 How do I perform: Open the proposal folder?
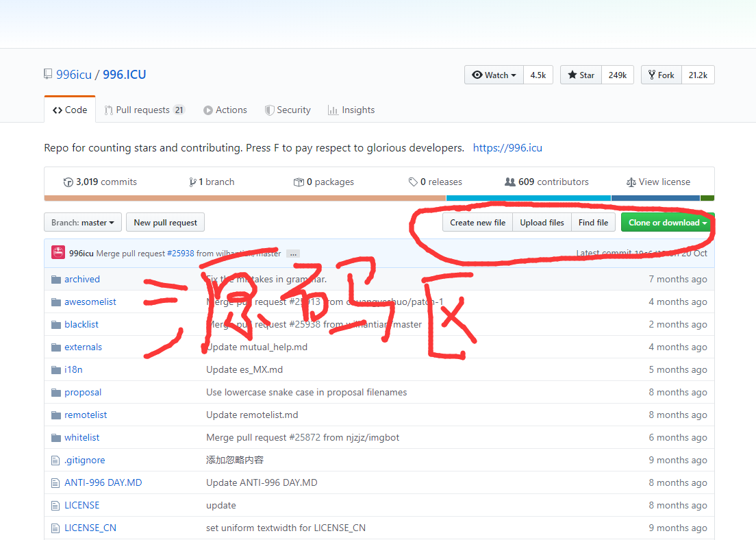coord(83,393)
